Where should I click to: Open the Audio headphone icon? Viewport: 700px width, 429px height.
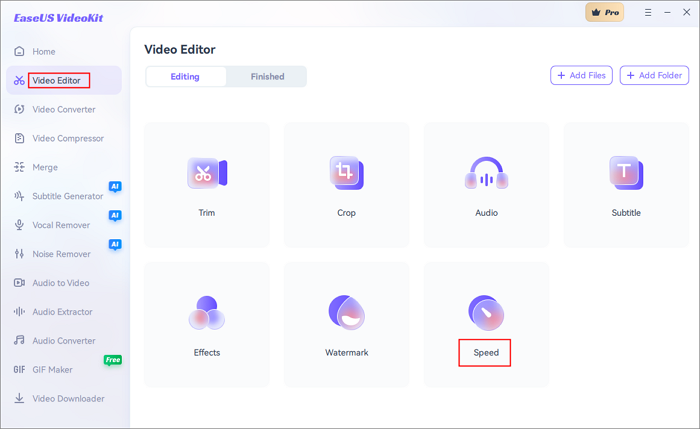[x=486, y=174]
